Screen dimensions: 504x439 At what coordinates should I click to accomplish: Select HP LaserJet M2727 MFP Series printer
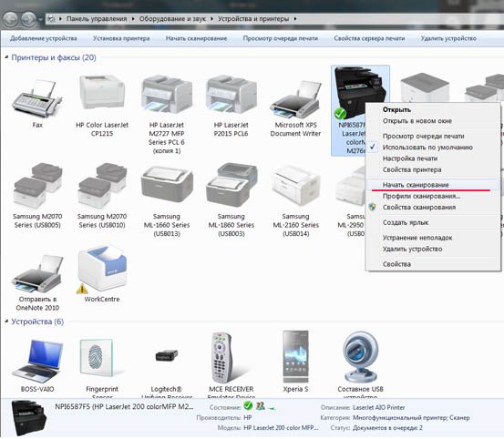[167, 95]
